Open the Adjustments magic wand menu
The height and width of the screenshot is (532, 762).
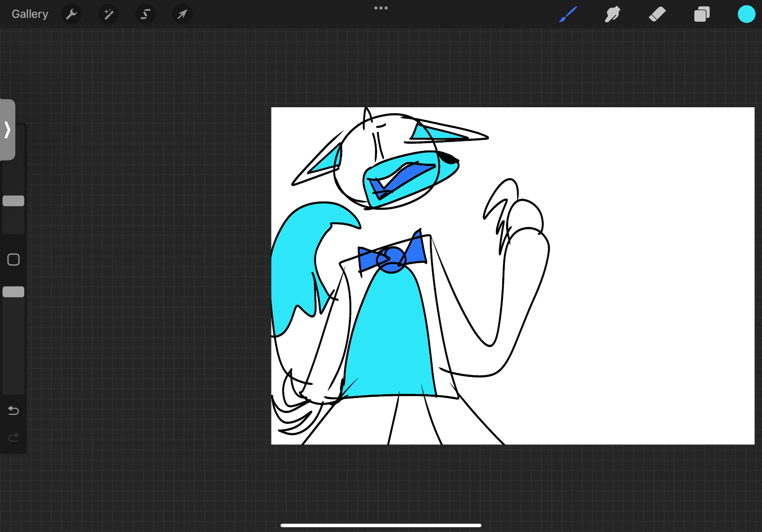pos(108,14)
